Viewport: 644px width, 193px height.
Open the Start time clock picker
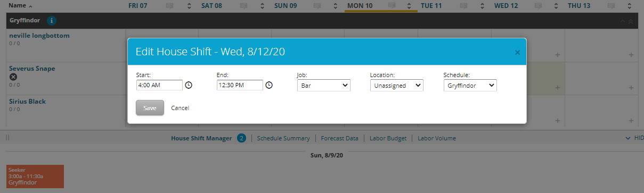[189, 85]
